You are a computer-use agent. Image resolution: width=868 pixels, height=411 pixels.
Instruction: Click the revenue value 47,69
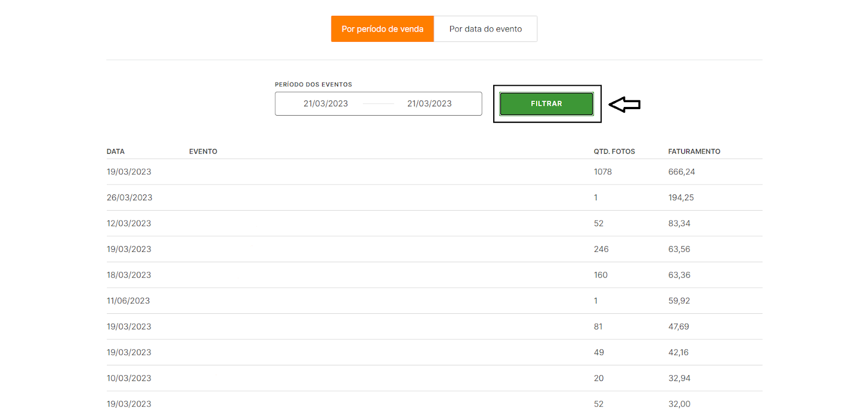point(678,326)
